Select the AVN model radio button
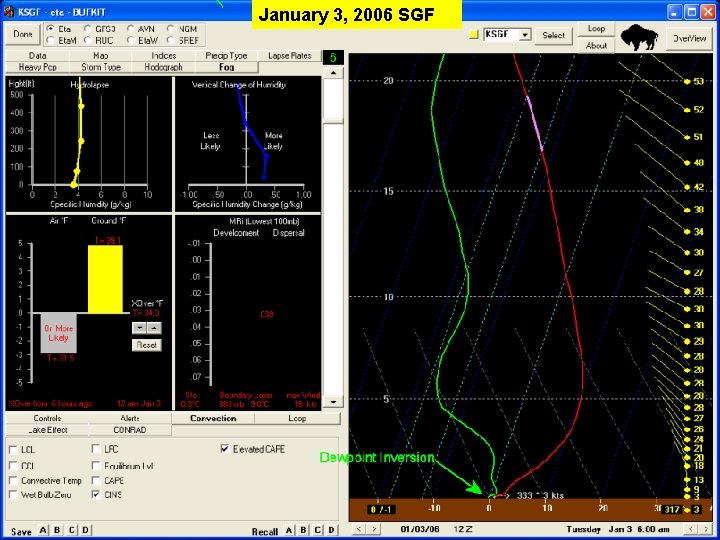This screenshot has height=540, width=720. 130,28
